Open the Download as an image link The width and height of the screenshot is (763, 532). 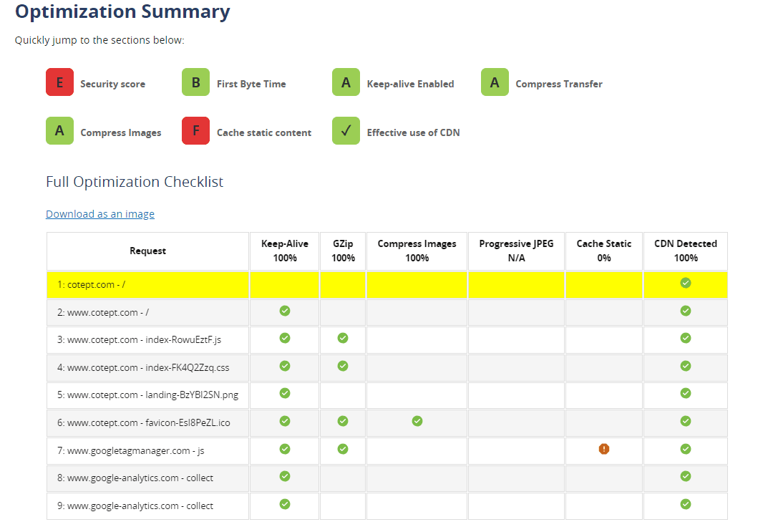point(100,214)
